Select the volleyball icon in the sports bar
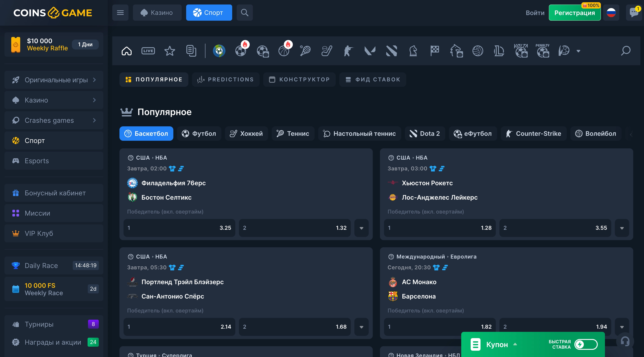This screenshot has height=357, width=644. pyautogui.click(x=478, y=51)
